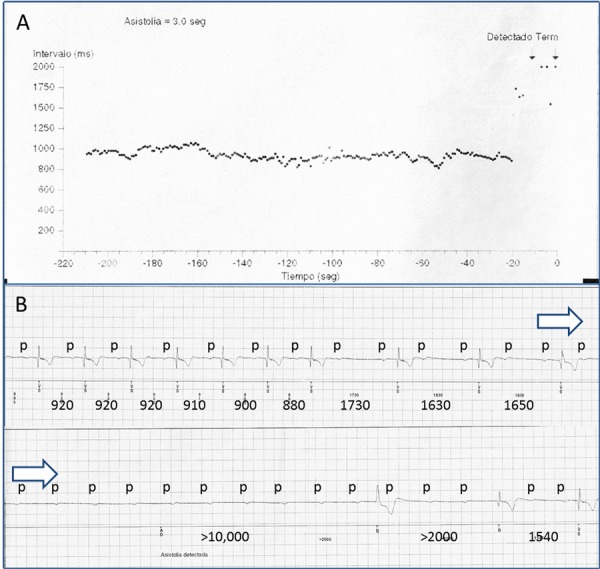600x569 pixels.
Task: Click the 0 mark on the time axis
Action: click(x=557, y=262)
